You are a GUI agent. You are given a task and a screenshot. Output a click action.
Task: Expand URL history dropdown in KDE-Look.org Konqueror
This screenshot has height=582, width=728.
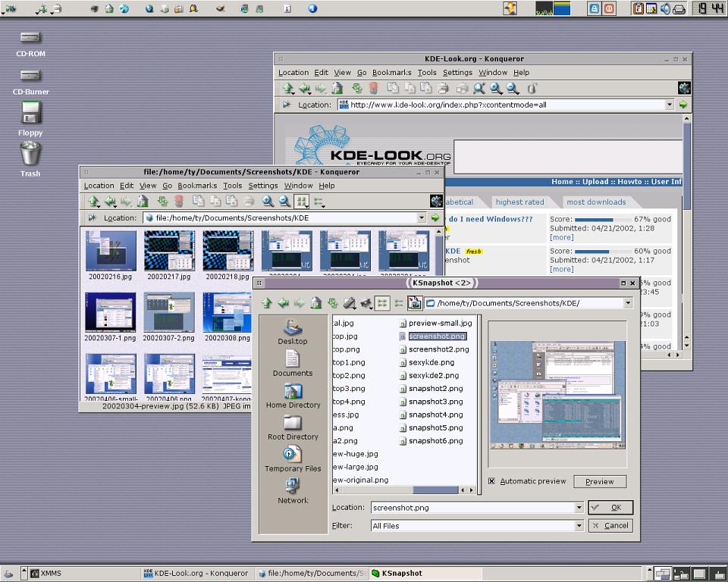coord(669,105)
